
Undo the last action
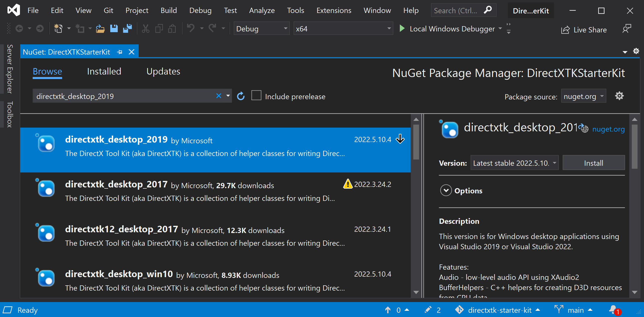191,28
